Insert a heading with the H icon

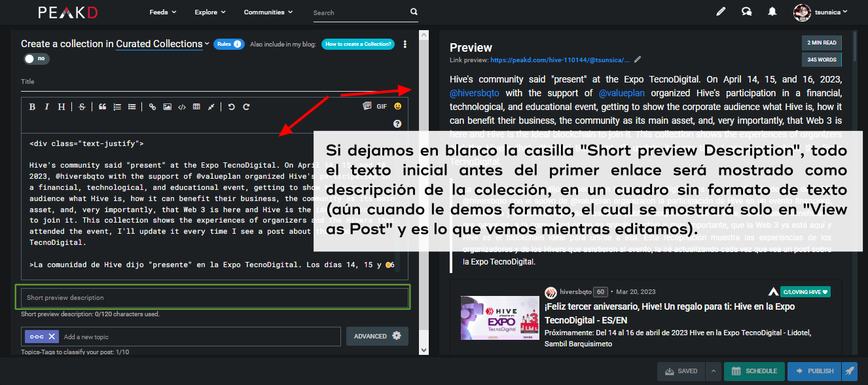[x=62, y=107]
